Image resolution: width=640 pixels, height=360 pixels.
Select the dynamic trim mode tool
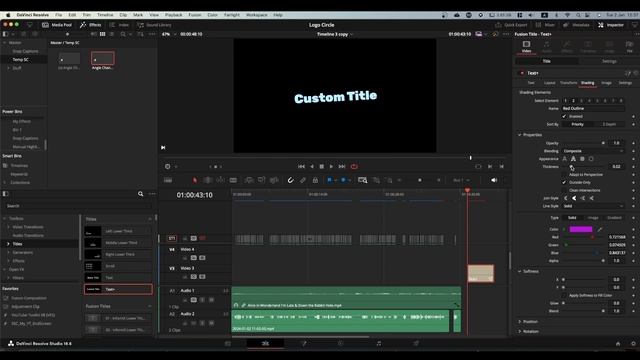pyautogui.click(x=220, y=180)
